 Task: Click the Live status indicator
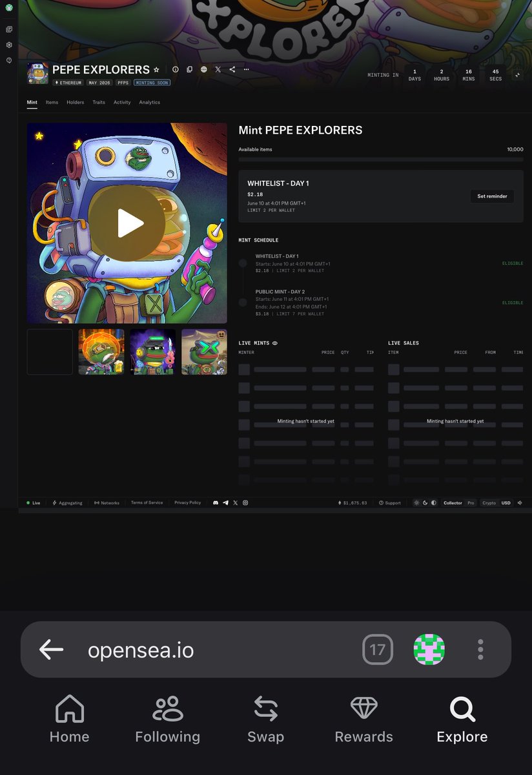[33, 502]
